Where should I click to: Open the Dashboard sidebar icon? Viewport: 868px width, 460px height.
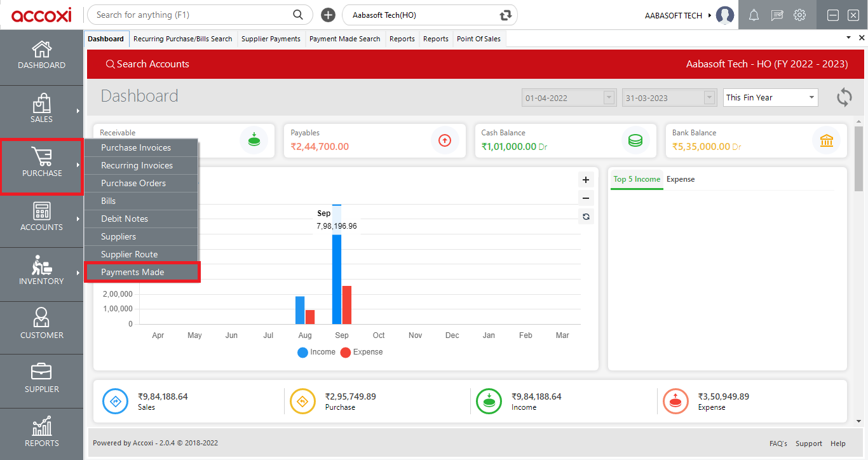41,55
